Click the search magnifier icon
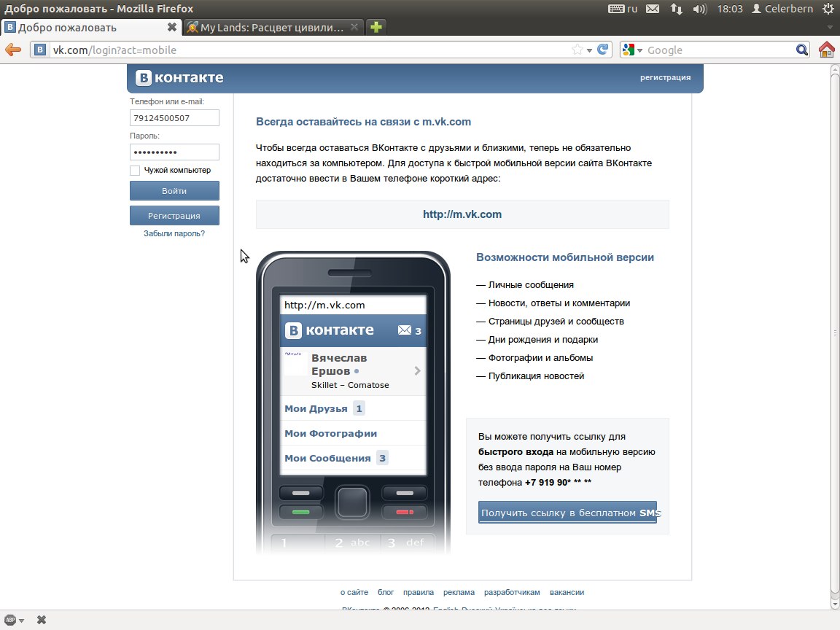 click(802, 50)
